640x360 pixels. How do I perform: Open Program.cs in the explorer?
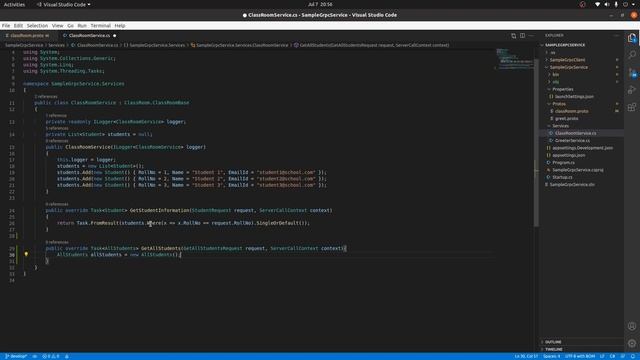pos(563,163)
